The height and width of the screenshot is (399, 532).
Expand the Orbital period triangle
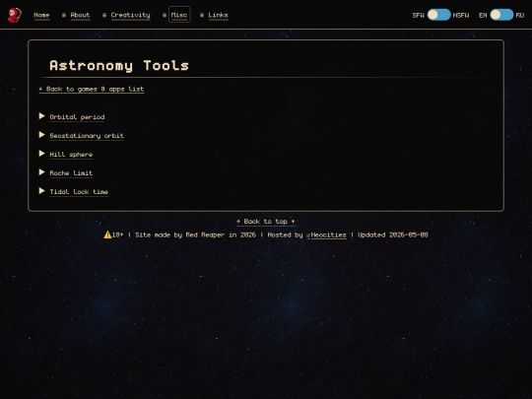pos(41,116)
